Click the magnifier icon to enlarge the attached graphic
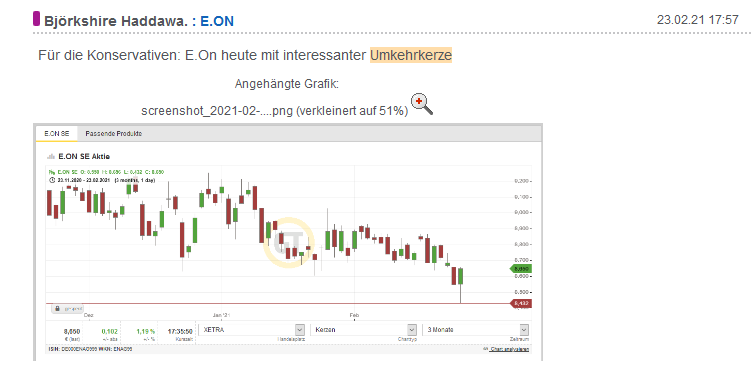Viewport: 753px width, 375px height. (x=422, y=105)
